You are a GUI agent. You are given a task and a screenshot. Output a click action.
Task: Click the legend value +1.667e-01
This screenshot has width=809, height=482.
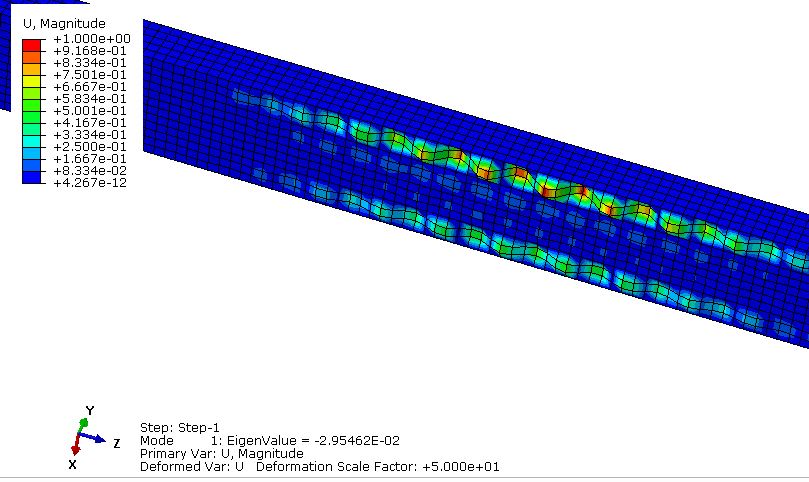90,158
